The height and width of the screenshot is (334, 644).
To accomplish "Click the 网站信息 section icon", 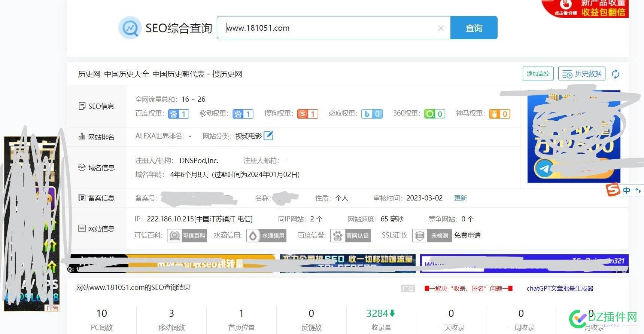I will [x=82, y=229].
